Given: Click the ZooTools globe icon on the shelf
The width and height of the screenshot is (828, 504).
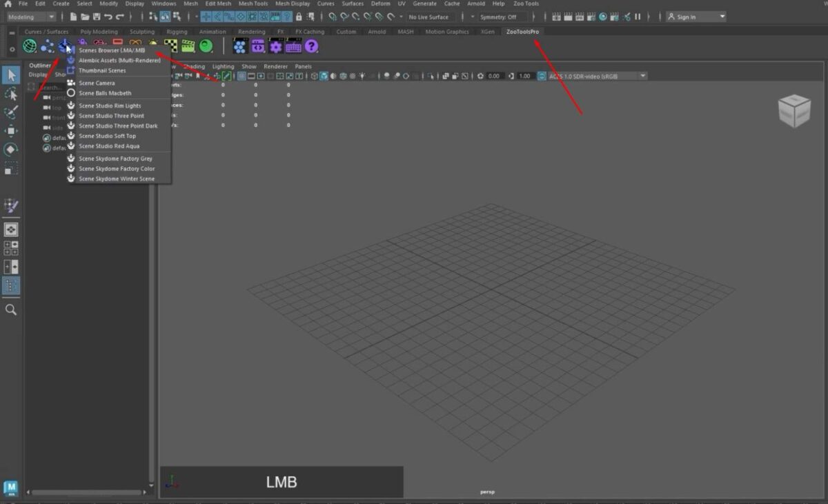Looking at the screenshot, I should (x=29, y=46).
